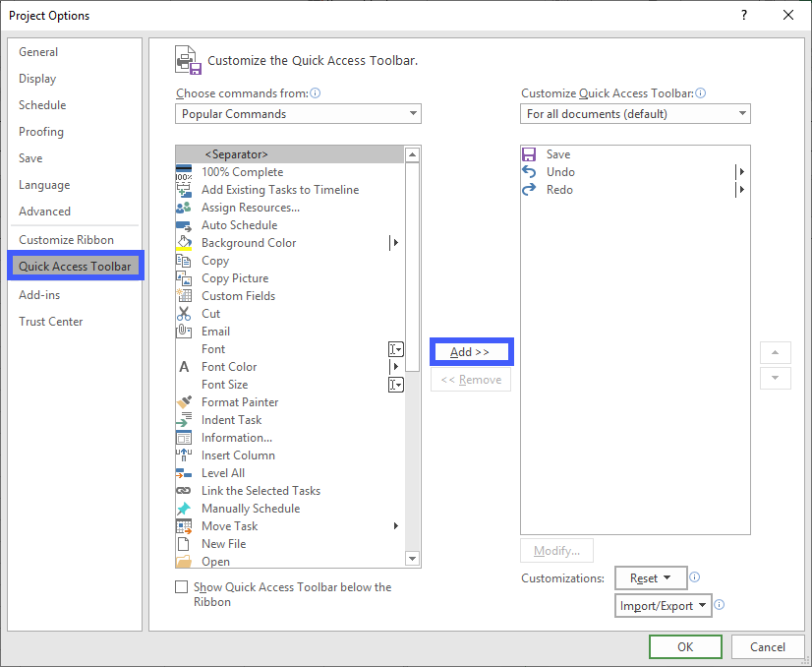Image resolution: width=812 pixels, height=667 pixels.
Task: Click the Indent Task arrow icon
Action: 183,420
